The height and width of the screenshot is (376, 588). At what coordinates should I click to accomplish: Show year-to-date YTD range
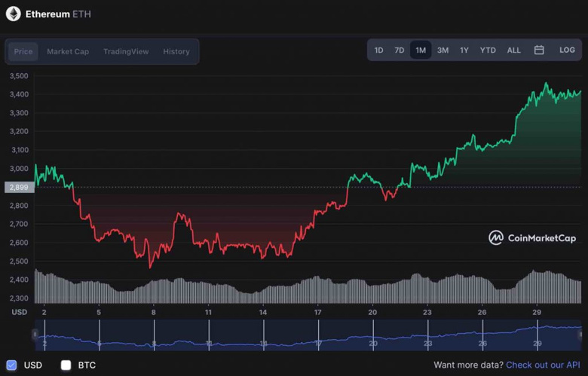(x=488, y=50)
